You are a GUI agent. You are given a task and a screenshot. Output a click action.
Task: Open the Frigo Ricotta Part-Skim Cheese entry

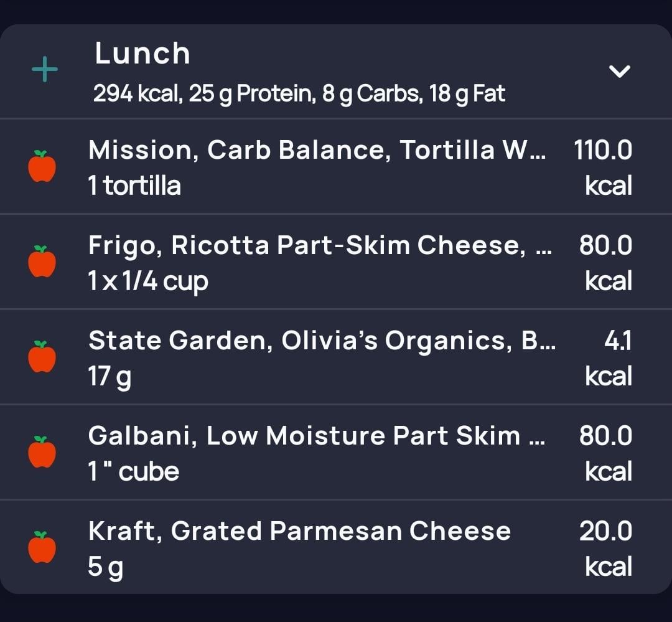tap(336, 262)
